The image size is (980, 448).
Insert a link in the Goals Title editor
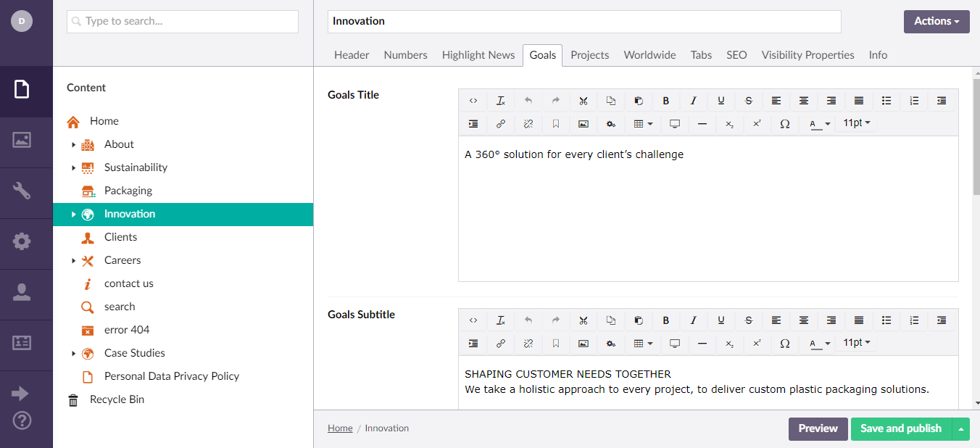pyautogui.click(x=501, y=123)
